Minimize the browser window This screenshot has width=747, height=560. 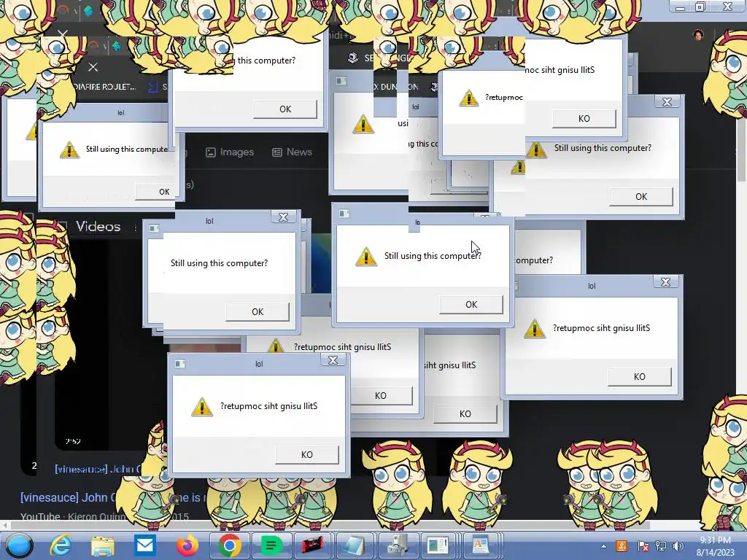pos(680,7)
